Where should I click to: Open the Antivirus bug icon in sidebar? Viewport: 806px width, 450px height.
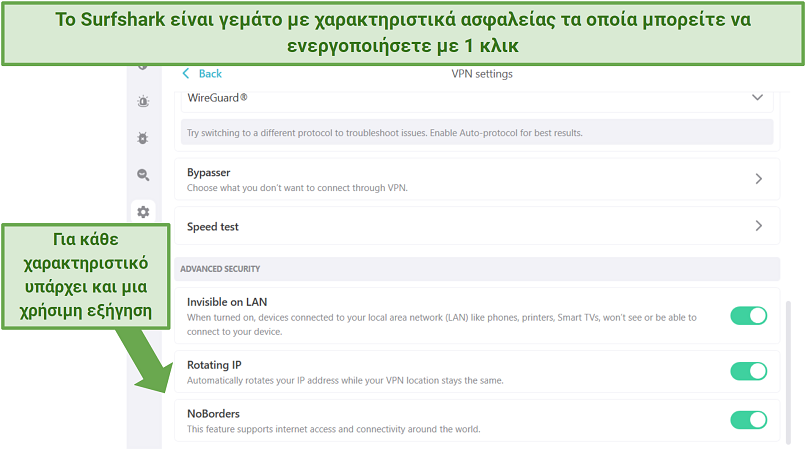pyautogui.click(x=143, y=138)
